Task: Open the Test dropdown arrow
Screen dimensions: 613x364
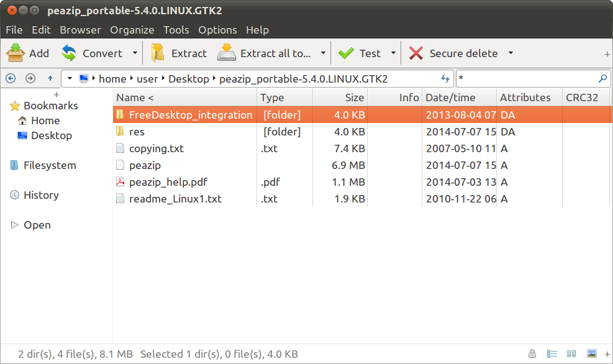Action: click(x=393, y=53)
